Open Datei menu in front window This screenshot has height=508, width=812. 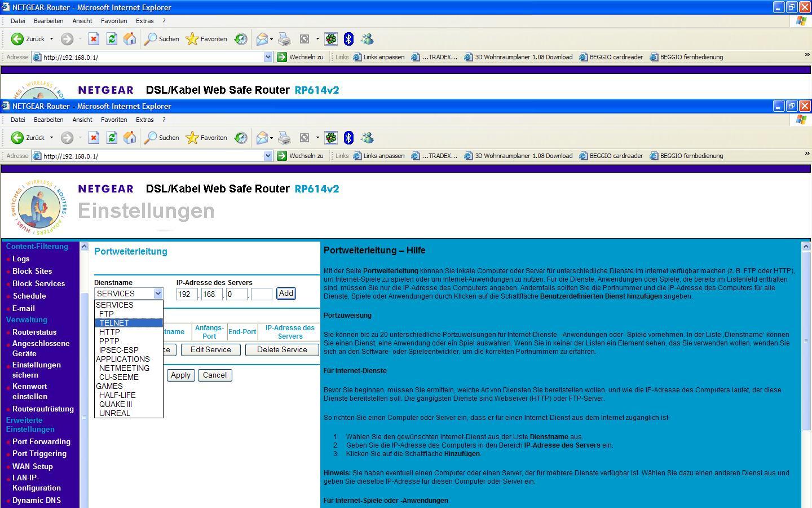(x=17, y=120)
